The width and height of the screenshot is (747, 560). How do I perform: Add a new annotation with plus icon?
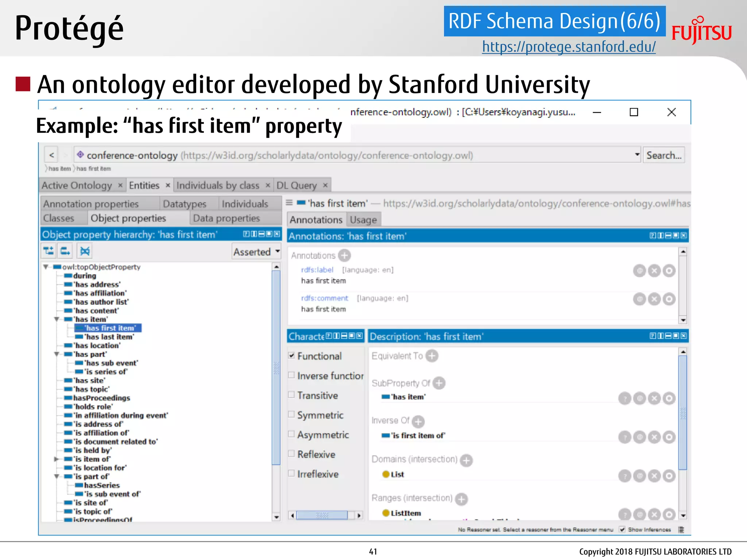coord(344,256)
